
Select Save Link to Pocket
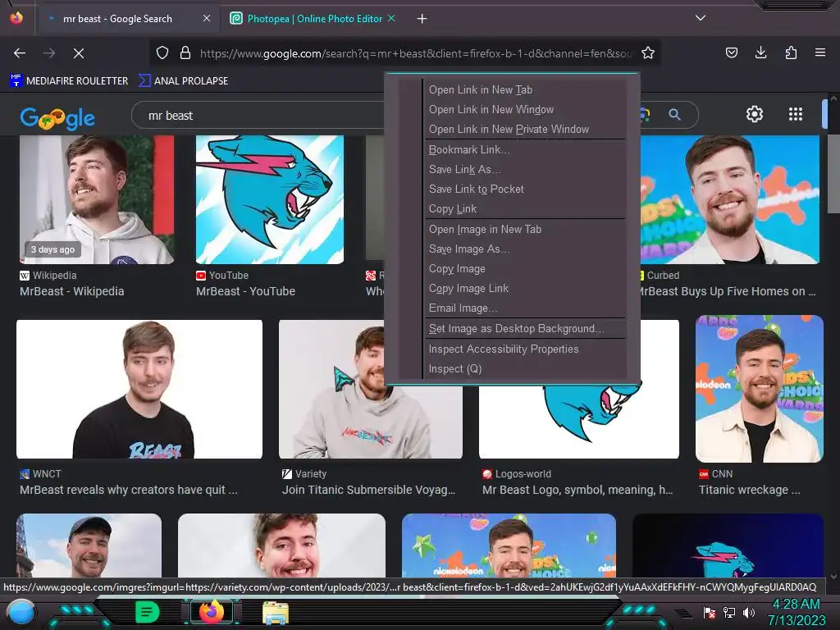tap(477, 189)
